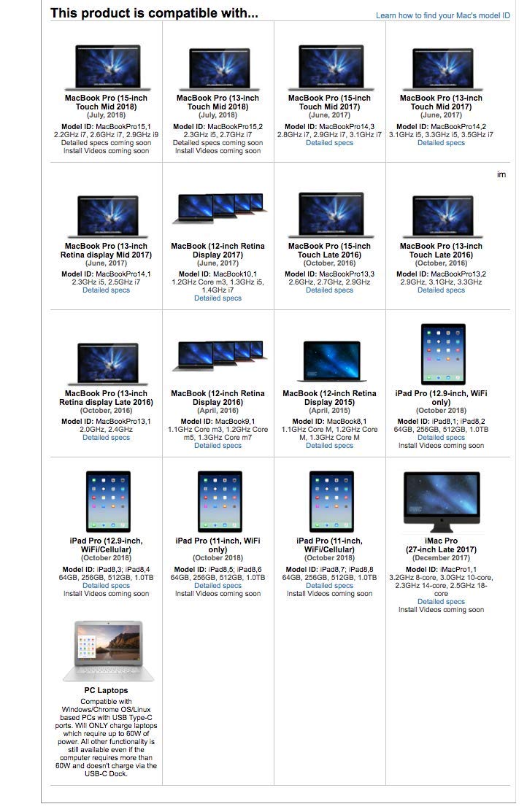Select the MacBook 12-inch Retina Display 2015 image

pyautogui.click(x=331, y=361)
